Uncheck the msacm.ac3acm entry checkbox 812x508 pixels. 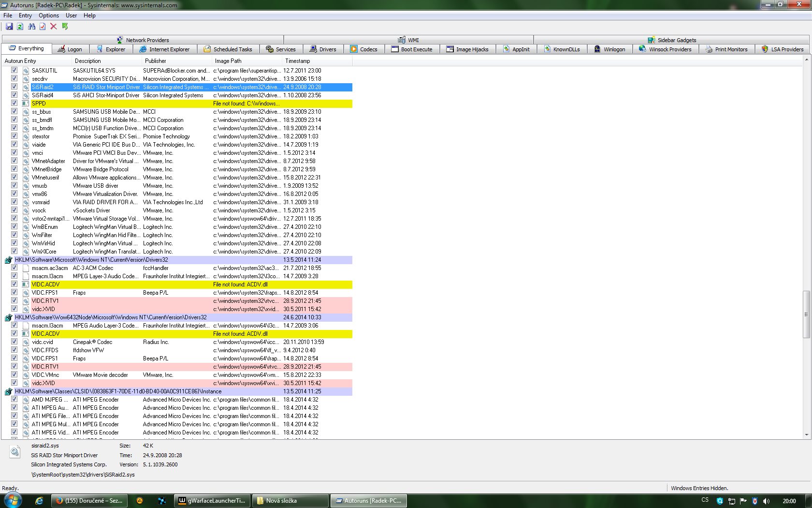(14, 268)
